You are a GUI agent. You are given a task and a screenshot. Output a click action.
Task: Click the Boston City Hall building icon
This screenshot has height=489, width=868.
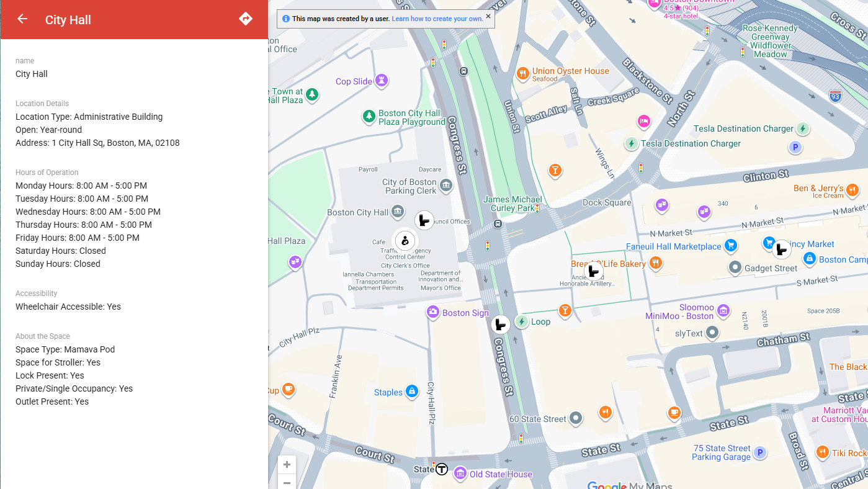point(398,212)
